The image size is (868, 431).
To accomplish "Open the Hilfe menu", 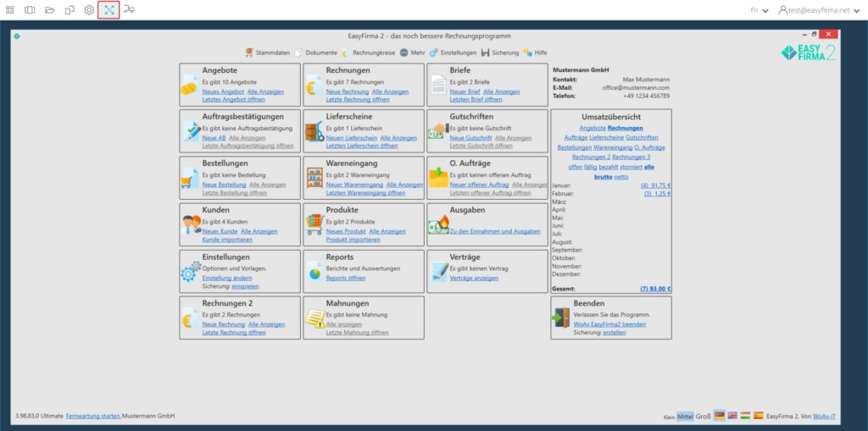I will (536, 52).
